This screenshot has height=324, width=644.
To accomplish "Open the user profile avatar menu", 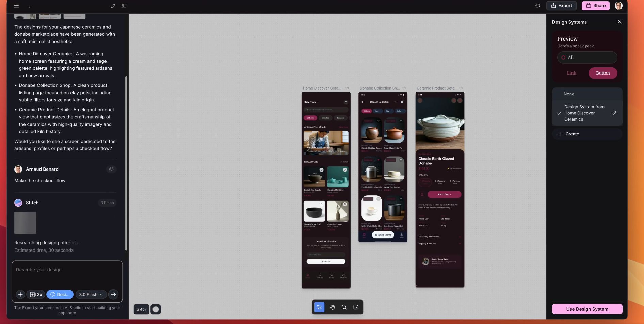I will tap(618, 6).
